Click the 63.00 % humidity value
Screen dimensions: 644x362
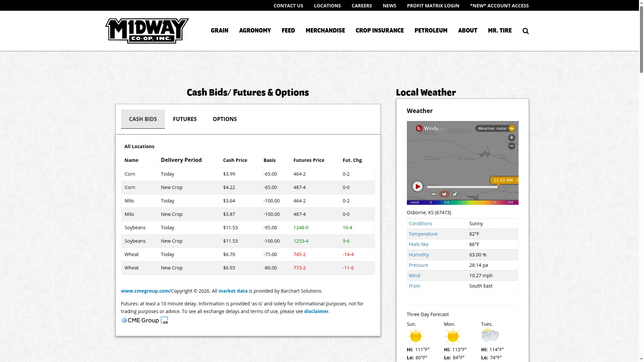478,255
